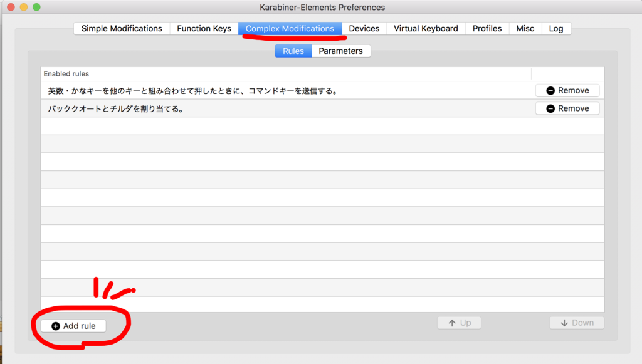Image resolution: width=642 pixels, height=364 pixels.
Task: Select the Rules sub-tab
Action: pos(293,51)
